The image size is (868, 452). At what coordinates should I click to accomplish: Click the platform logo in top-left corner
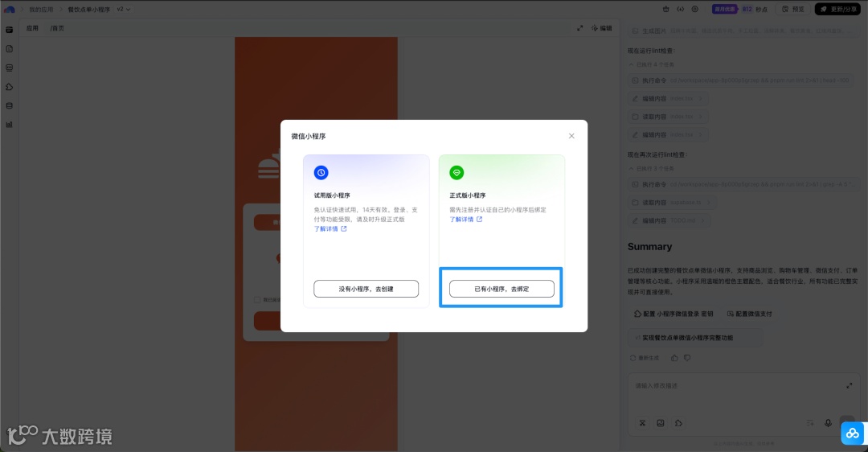click(10, 9)
